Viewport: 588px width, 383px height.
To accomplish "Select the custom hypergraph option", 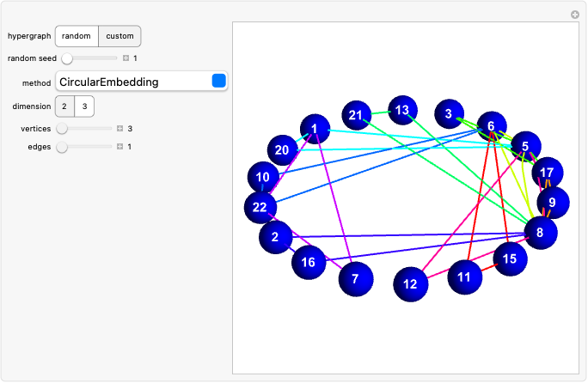I will click(x=119, y=36).
